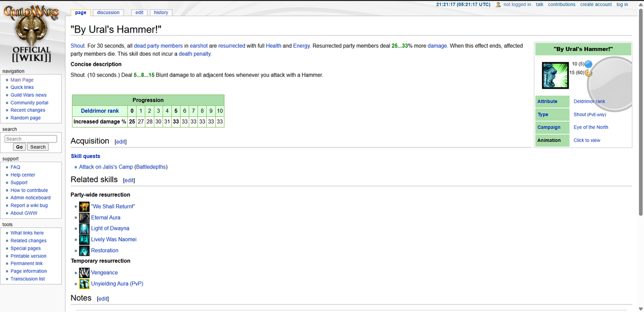Click the By Ural's Hammer skill icon in infobox
The image size is (644, 312).
tap(555, 75)
